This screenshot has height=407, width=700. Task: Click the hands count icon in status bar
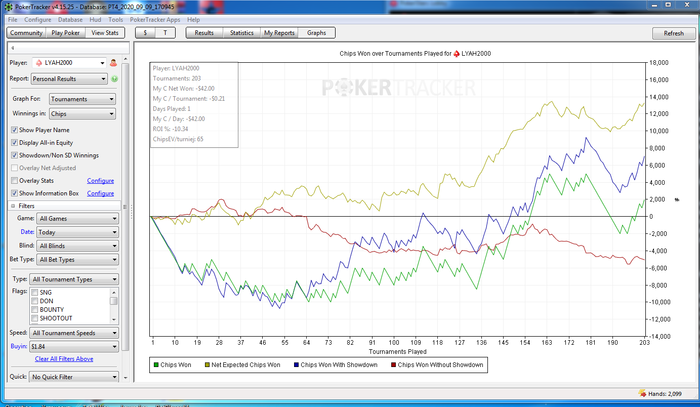point(642,393)
